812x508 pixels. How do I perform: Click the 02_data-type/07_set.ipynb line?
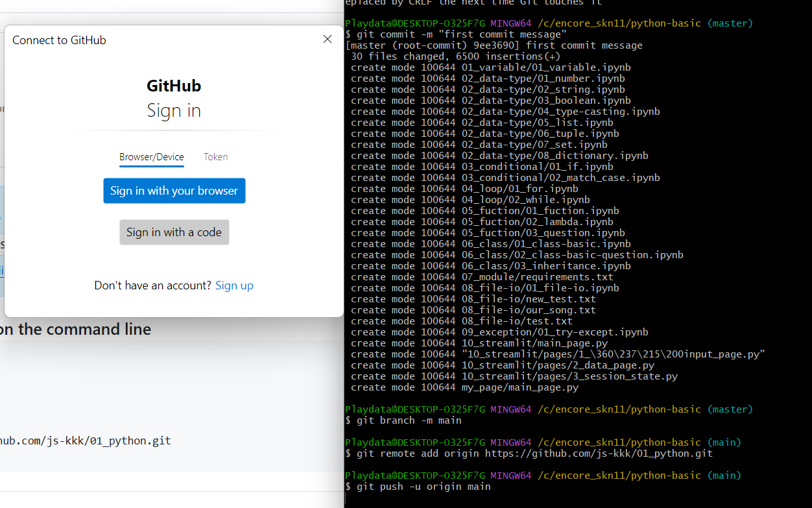(479, 145)
